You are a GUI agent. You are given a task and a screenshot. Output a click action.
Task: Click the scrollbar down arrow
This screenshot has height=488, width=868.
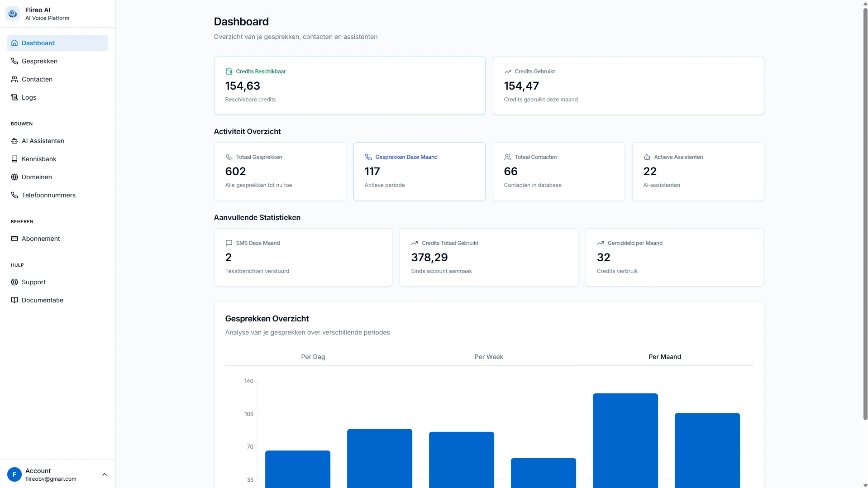pos(864,484)
